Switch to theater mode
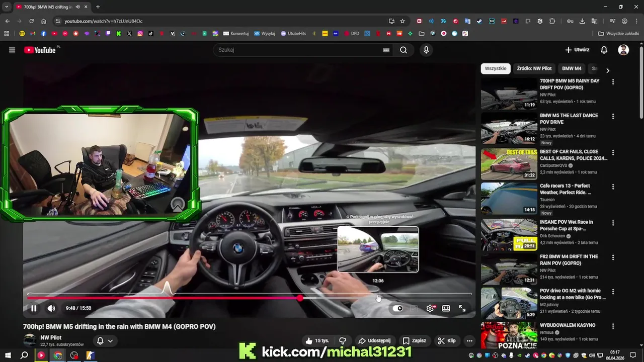Screen dimensions: 644x362 pyautogui.click(x=446, y=308)
